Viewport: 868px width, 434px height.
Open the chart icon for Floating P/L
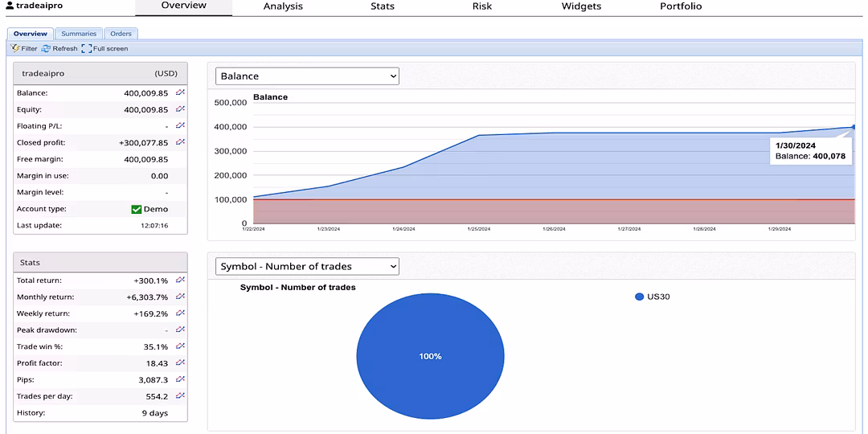tap(180, 125)
